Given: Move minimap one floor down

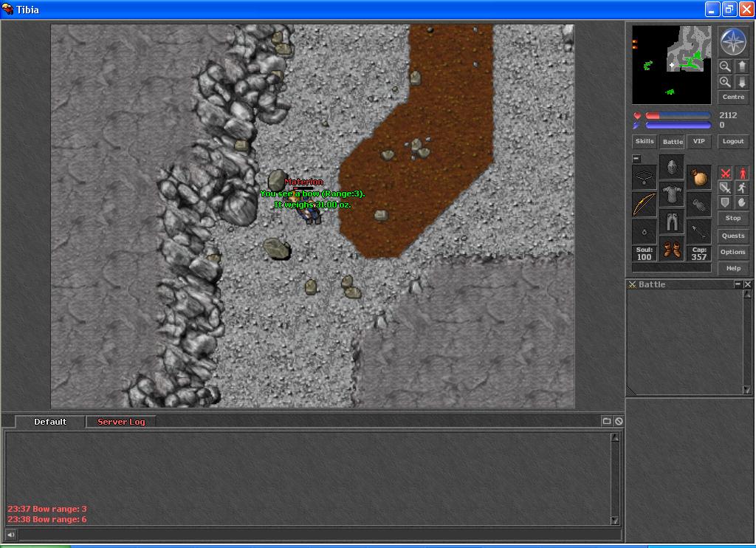Looking at the screenshot, I should coord(741,81).
